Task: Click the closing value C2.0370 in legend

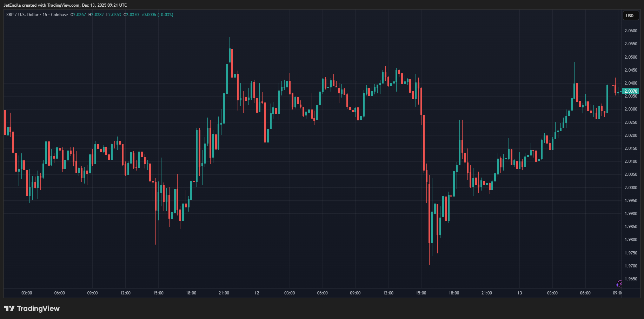Action: pyautogui.click(x=131, y=15)
